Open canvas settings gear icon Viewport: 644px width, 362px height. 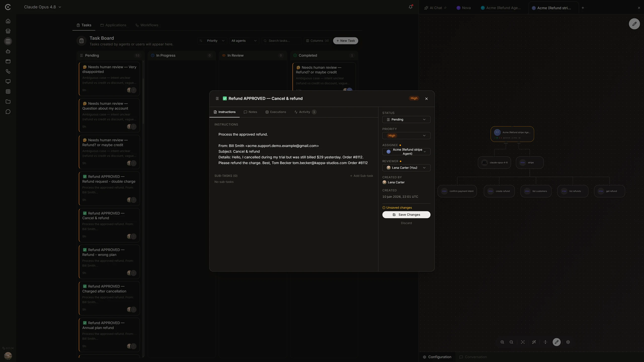coord(568,342)
